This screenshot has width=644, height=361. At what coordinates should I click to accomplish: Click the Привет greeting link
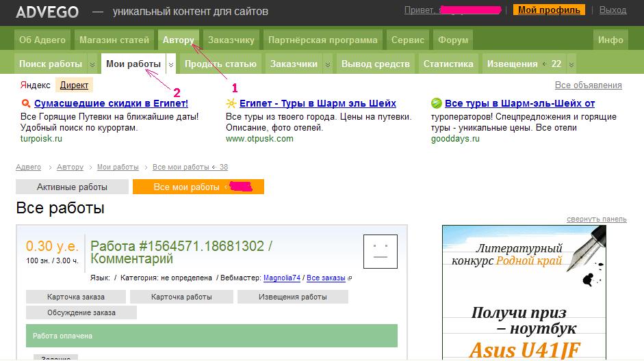click(x=452, y=10)
